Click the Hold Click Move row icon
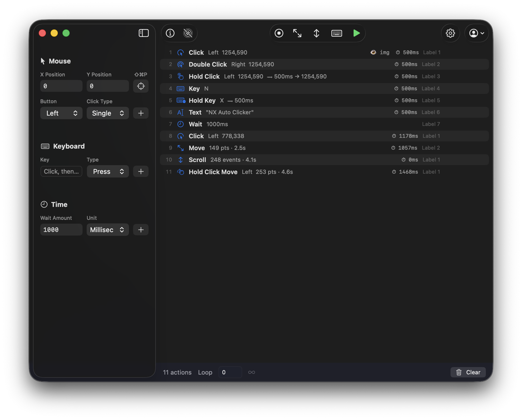The height and width of the screenshot is (420, 522). tap(180, 172)
